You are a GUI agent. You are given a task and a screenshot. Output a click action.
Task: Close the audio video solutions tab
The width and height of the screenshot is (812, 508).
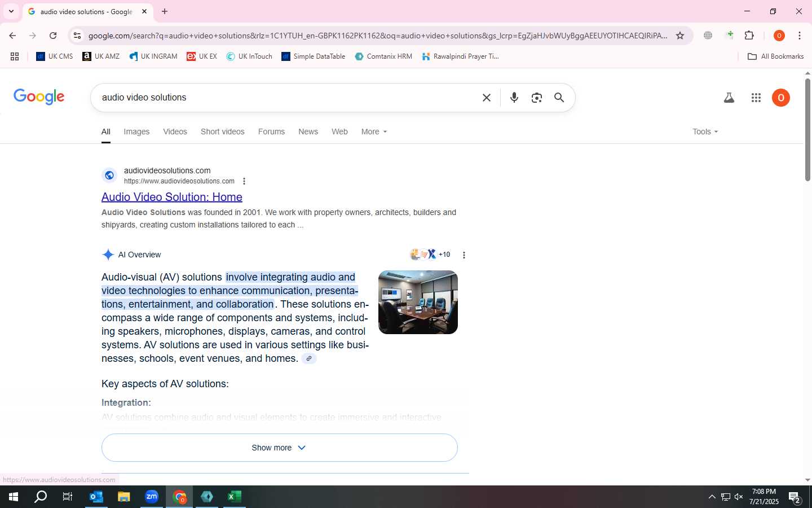pos(144,11)
